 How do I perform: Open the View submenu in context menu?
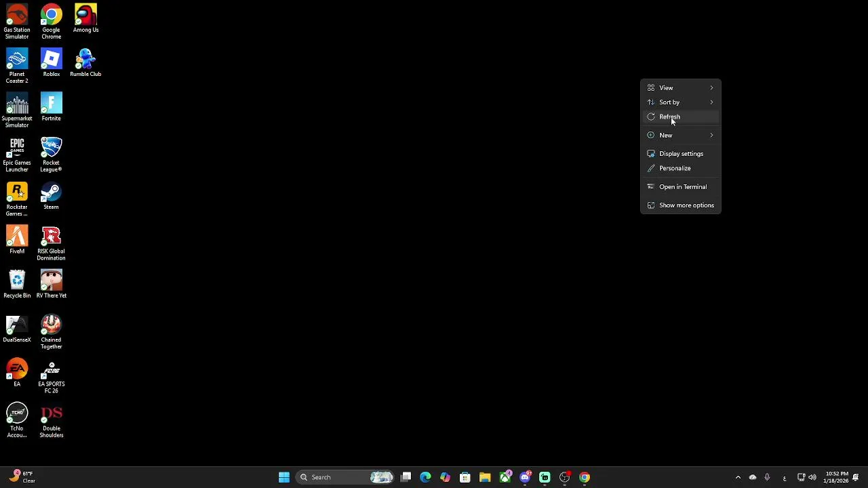click(681, 87)
